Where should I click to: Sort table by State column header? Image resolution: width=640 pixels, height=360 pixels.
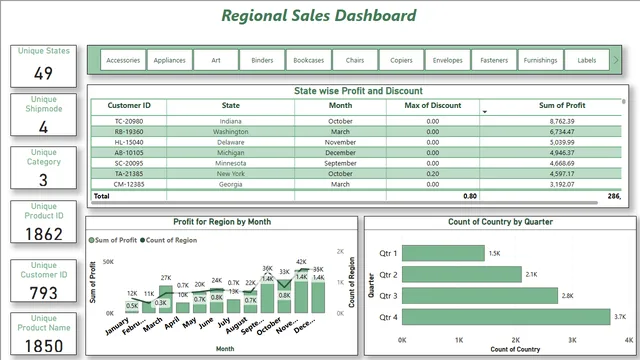231,105
